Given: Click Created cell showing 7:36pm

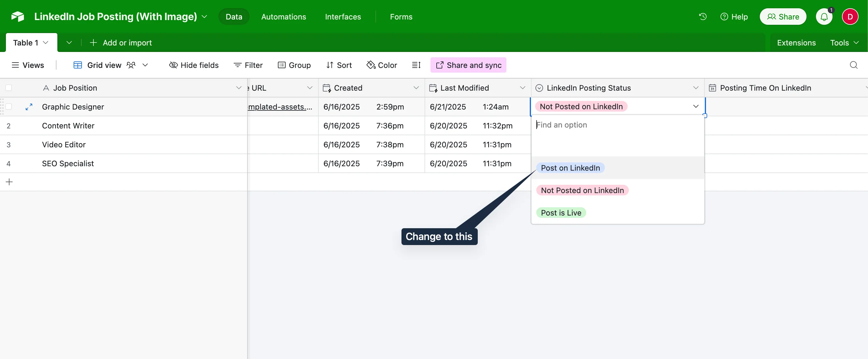Looking at the screenshot, I should point(371,125).
